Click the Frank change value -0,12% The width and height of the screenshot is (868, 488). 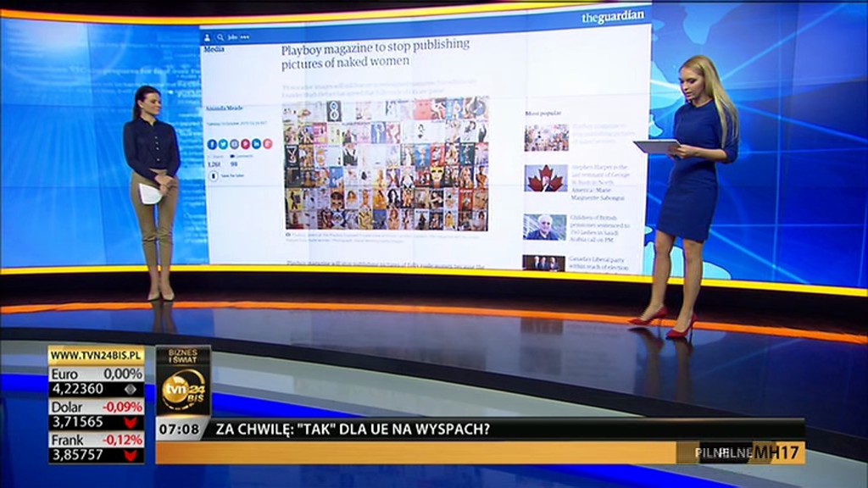pos(123,440)
